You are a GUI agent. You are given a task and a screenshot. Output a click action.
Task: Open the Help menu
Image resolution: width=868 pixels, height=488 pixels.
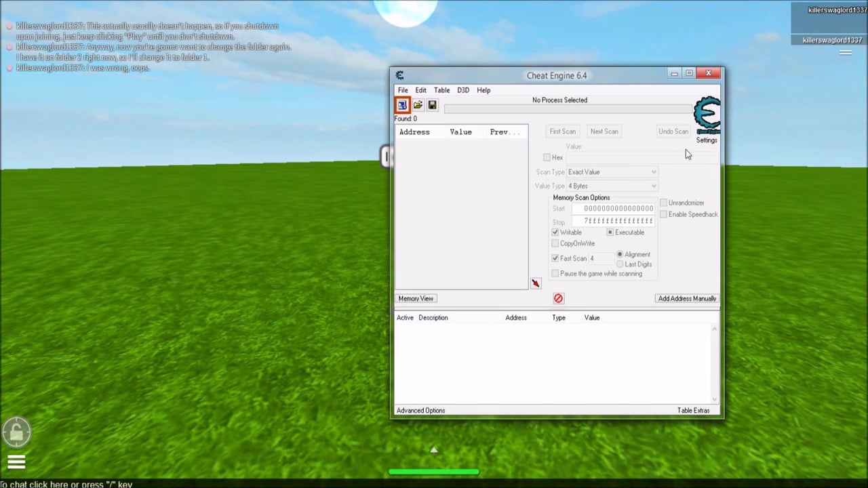pos(484,90)
